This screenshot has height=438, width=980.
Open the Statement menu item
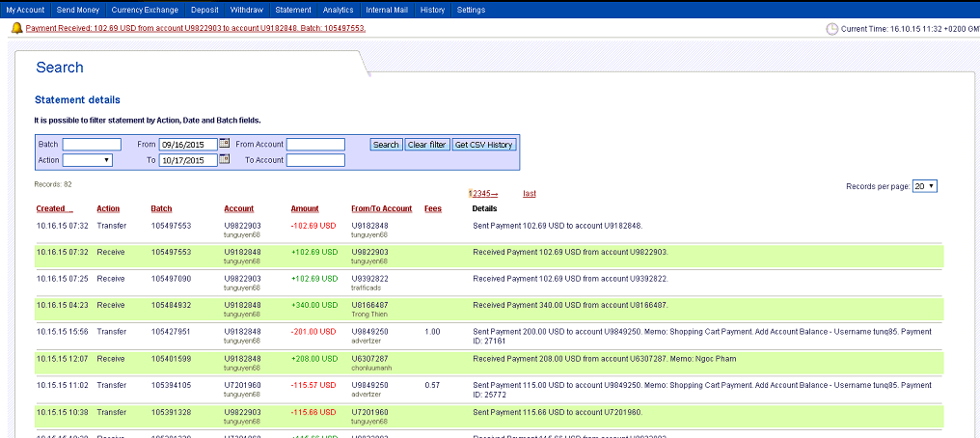pyautogui.click(x=293, y=10)
